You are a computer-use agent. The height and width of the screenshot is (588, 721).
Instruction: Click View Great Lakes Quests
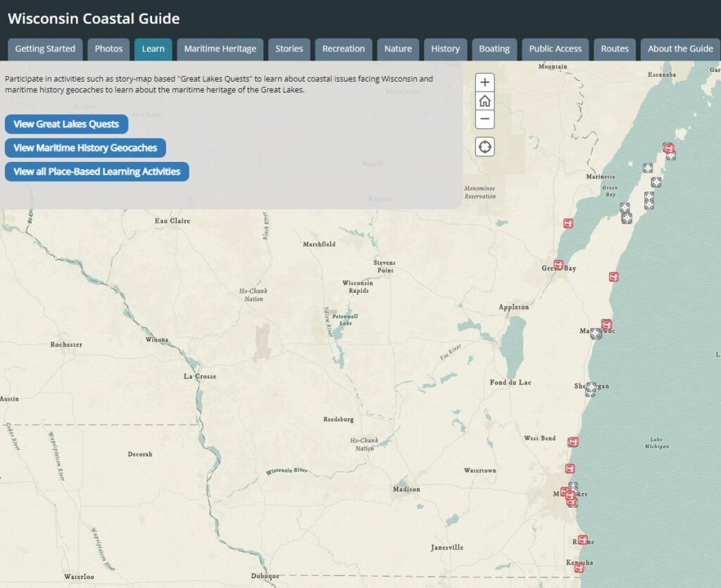[x=66, y=124]
